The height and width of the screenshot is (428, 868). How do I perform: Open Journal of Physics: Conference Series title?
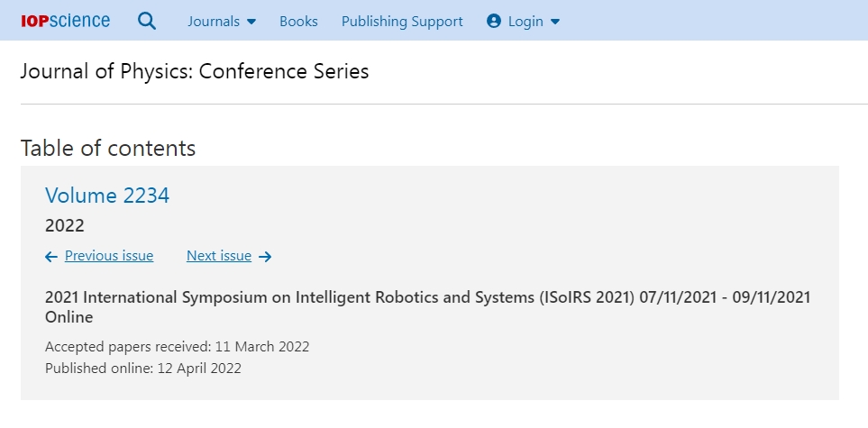tap(195, 72)
